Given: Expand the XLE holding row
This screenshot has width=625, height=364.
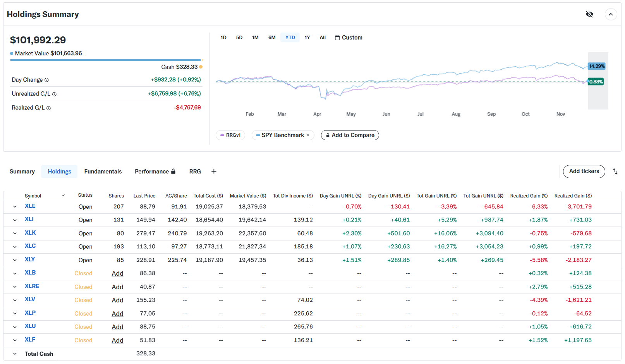Looking at the screenshot, I should pos(15,207).
